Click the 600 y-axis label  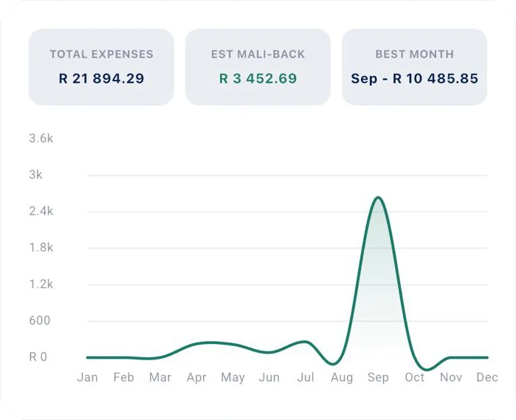click(39, 320)
